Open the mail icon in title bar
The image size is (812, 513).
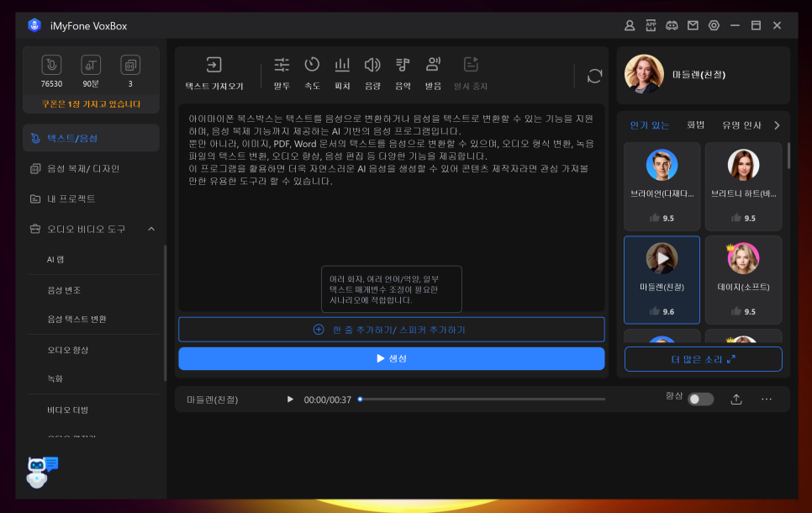click(x=693, y=25)
